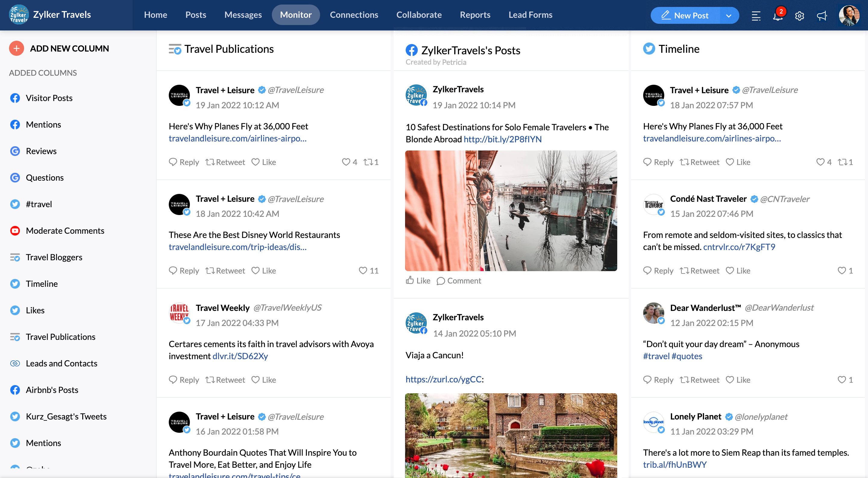Like the Condé Nast Traveler tweet
Viewport: 868px width, 478px height.
pyautogui.click(x=738, y=271)
